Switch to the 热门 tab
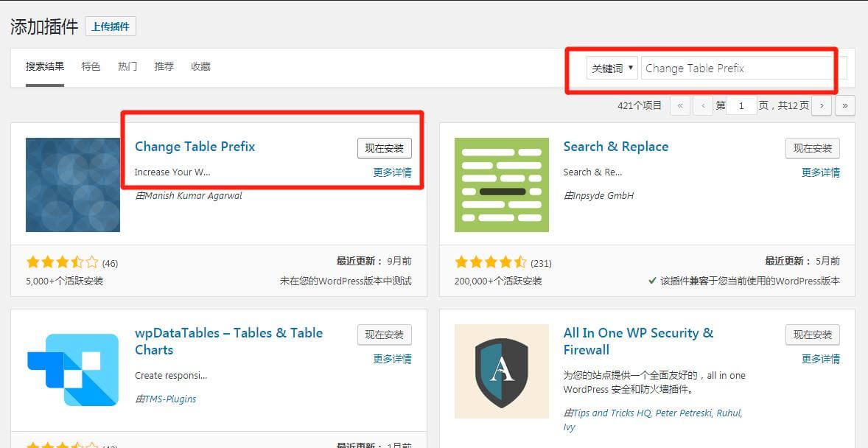 click(127, 67)
